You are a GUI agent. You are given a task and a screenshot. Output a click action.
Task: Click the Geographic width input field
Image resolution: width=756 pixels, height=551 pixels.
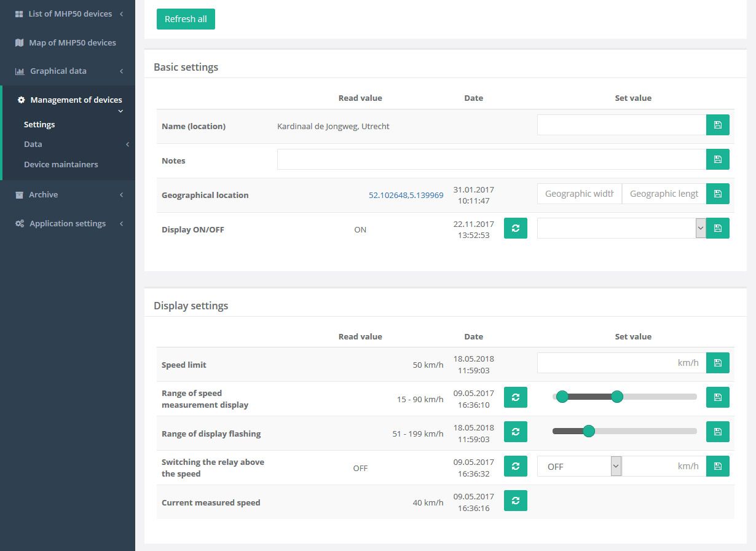(579, 194)
